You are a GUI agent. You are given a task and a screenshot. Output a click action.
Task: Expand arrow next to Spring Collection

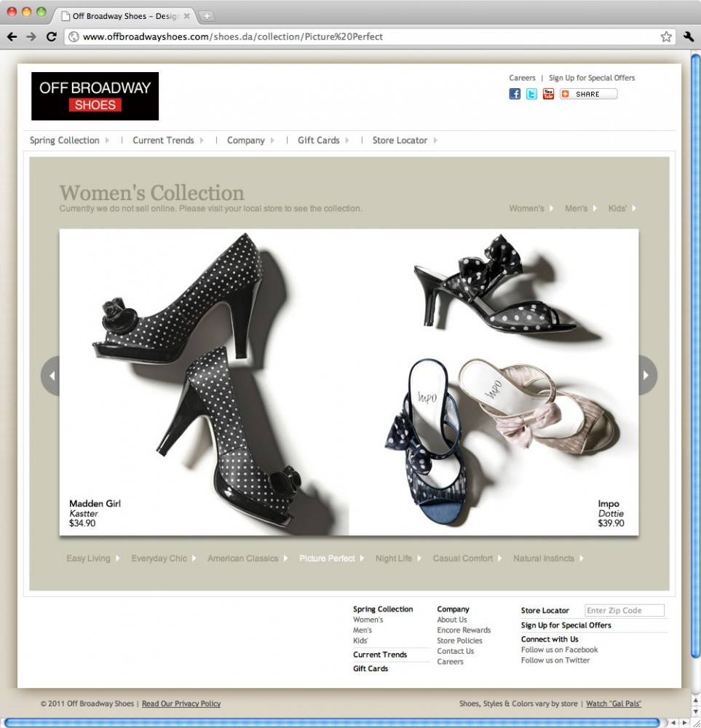tap(107, 141)
